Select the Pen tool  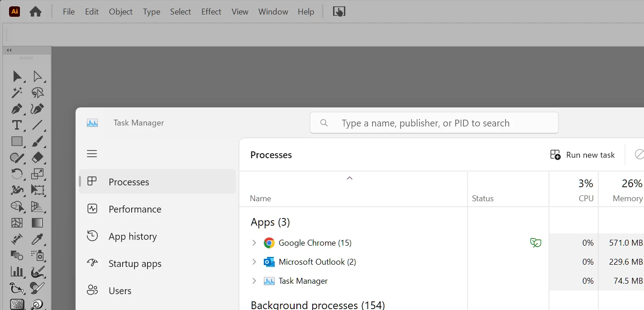pos(17,109)
